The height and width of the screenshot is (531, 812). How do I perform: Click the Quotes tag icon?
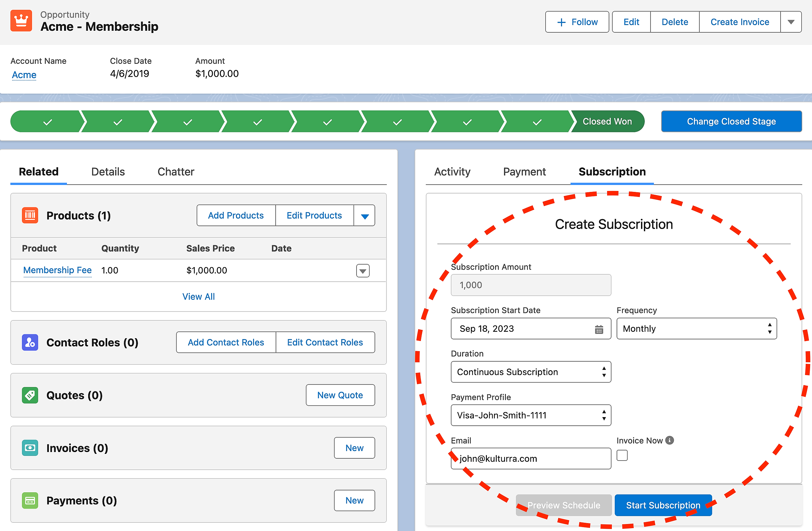30,395
